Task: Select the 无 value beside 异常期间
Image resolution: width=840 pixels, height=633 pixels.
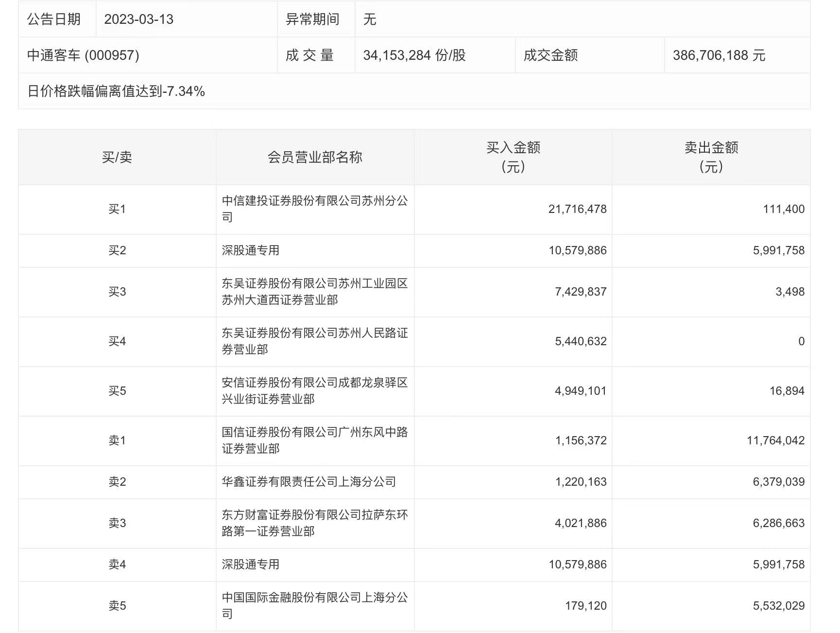Action: click(x=370, y=19)
